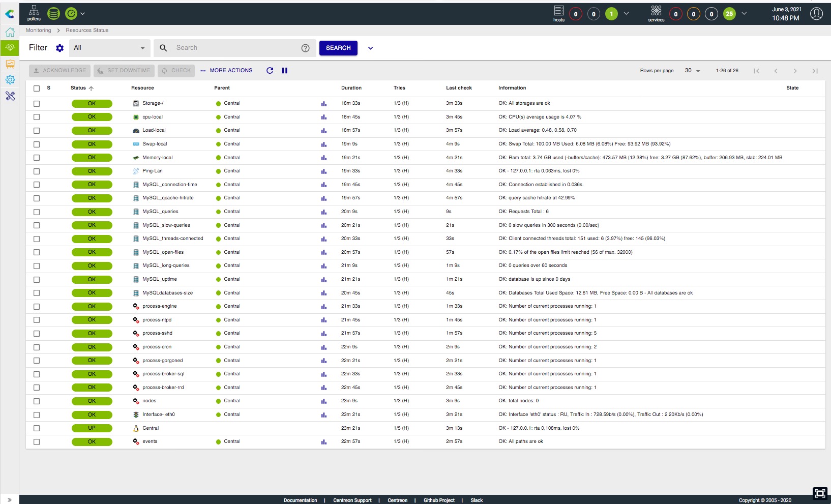
Task: Click the search help question mark icon
Action: tap(305, 48)
